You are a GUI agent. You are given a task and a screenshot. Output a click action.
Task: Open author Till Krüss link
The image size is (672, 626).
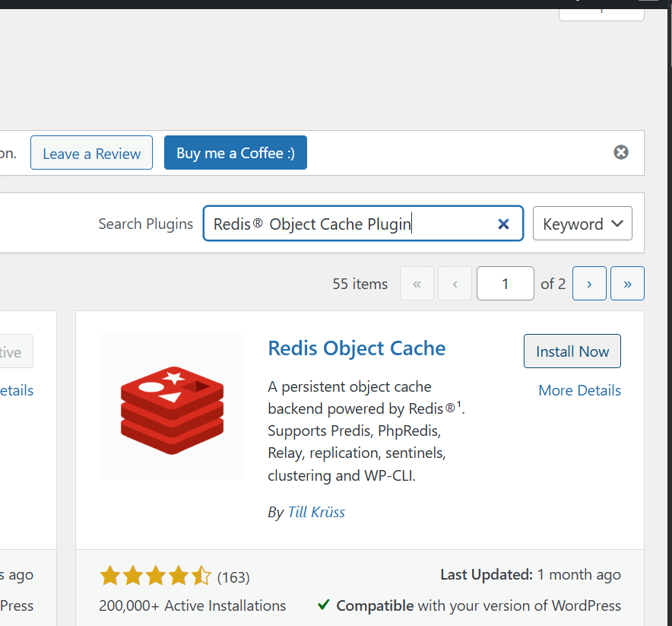(316, 512)
